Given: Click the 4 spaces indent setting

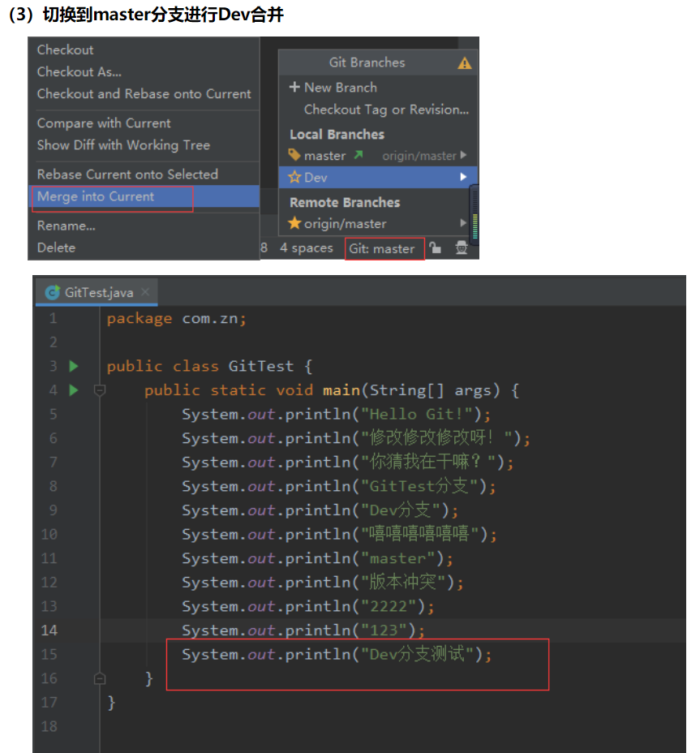Looking at the screenshot, I should click(307, 247).
